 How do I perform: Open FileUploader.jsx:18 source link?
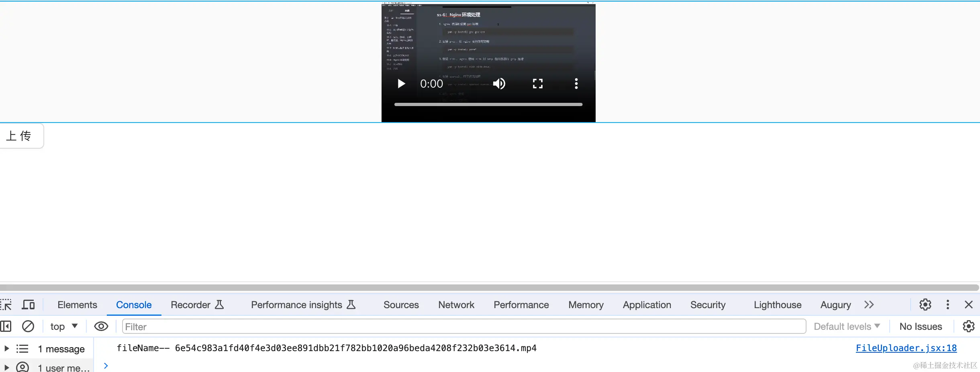pos(906,348)
